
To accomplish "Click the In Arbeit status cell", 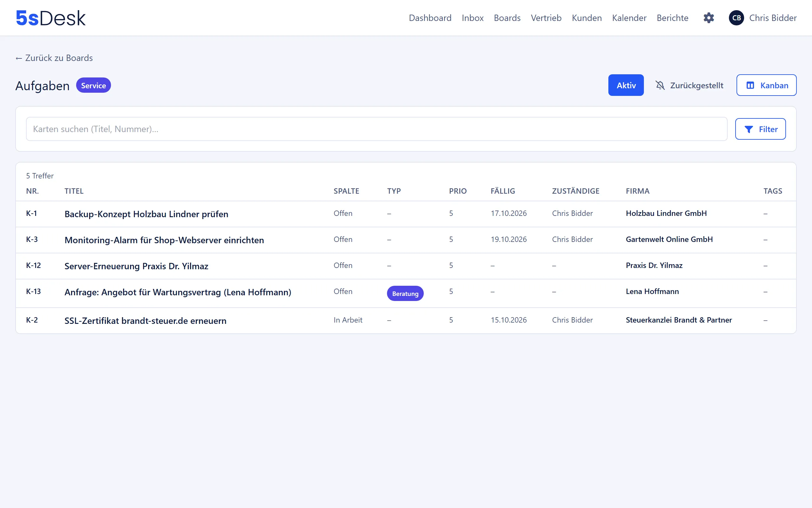I will pyautogui.click(x=348, y=320).
